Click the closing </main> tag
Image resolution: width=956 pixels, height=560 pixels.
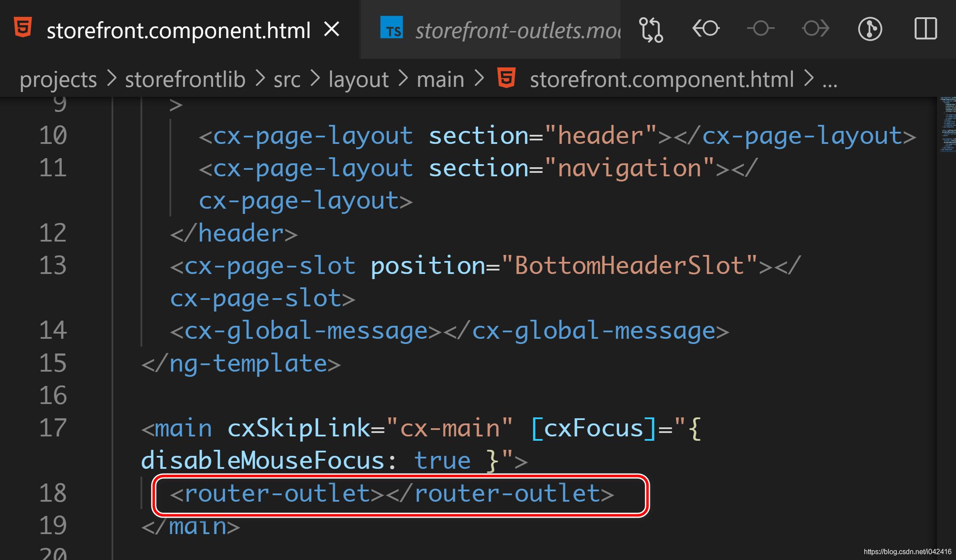pyautogui.click(x=191, y=527)
